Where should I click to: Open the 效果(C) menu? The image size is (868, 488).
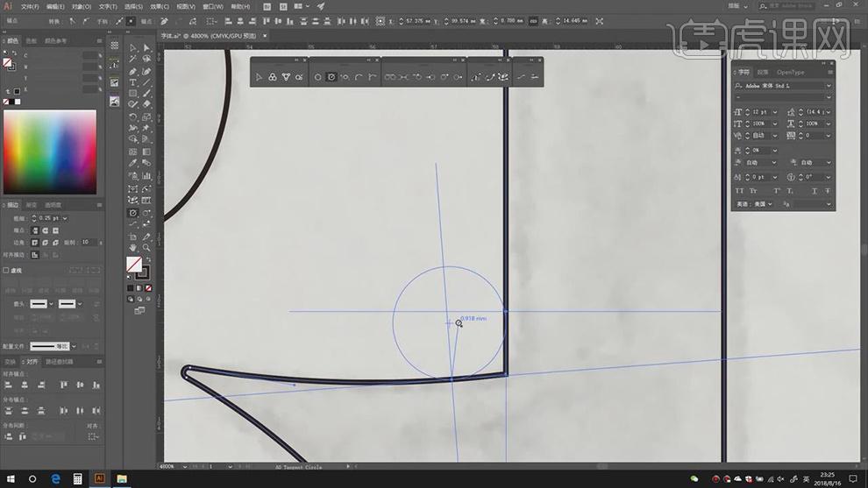[160, 7]
